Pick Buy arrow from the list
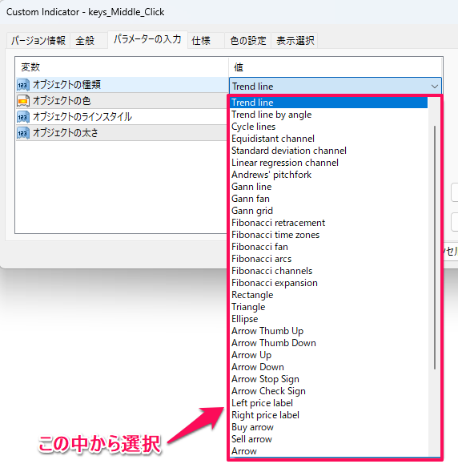The width and height of the screenshot is (458, 476). (328, 427)
